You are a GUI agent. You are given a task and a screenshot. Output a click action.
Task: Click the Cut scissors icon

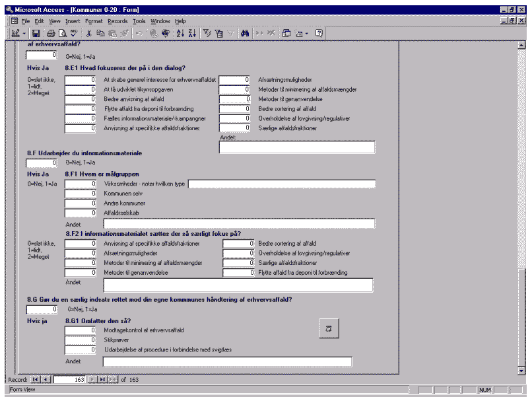88,33
